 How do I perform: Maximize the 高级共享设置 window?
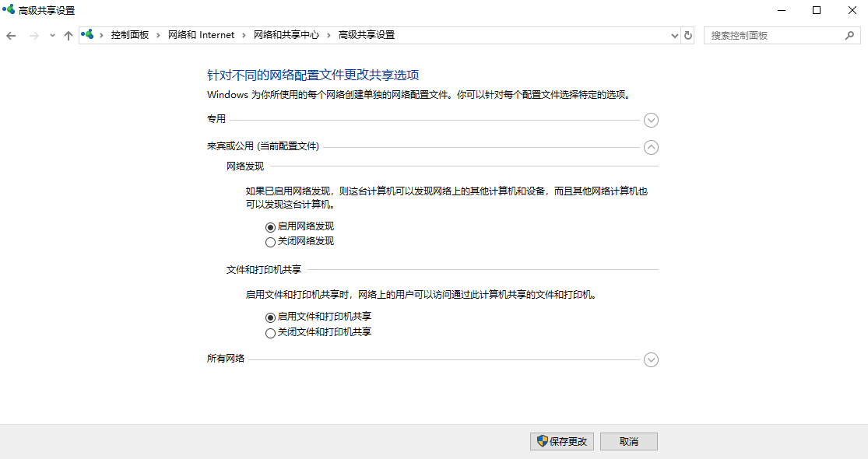817,10
